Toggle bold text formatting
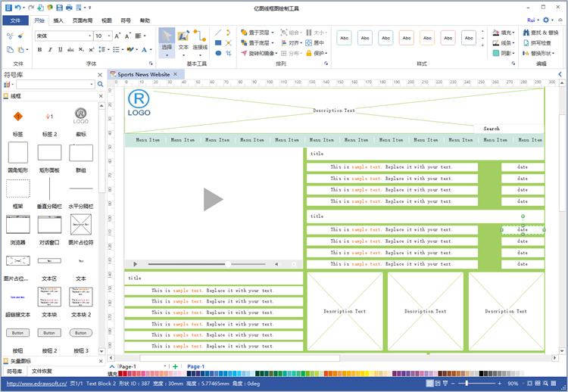568x392 pixels. coord(39,50)
